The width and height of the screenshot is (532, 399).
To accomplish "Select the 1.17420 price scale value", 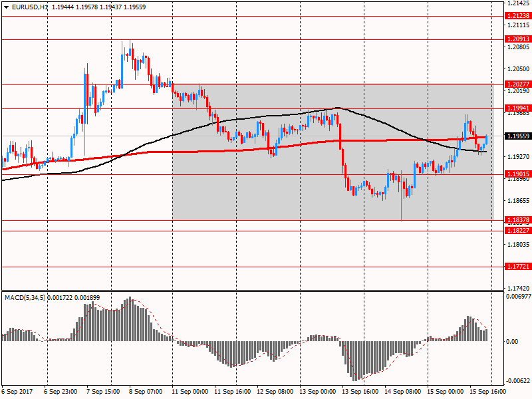I will pos(519,288).
